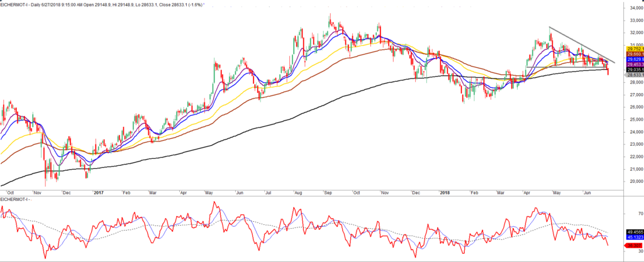
Task: Click the black 29,035.5 moving average label
Action: (x=635, y=70)
